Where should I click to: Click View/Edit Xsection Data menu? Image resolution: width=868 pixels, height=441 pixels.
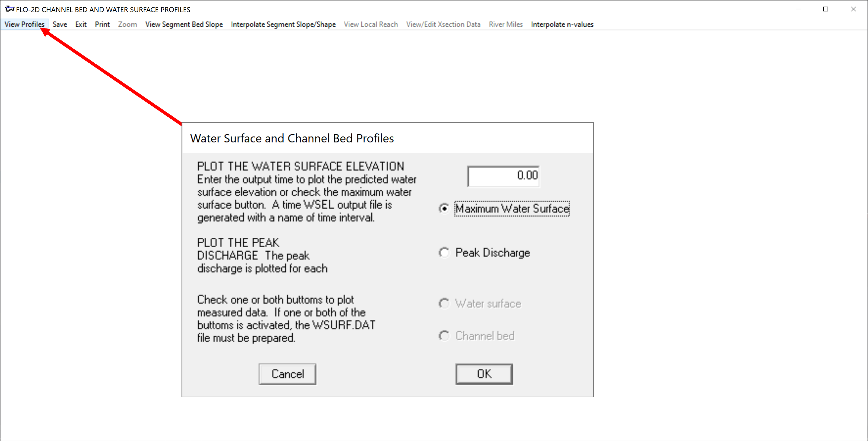click(443, 24)
